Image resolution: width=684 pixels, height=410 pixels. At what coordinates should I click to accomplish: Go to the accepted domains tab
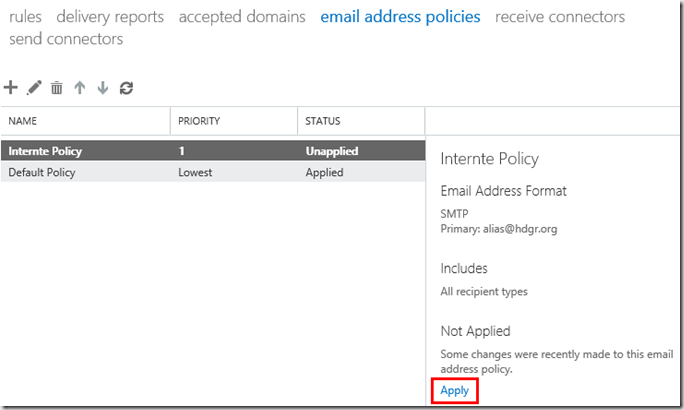click(x=242, y=17)
